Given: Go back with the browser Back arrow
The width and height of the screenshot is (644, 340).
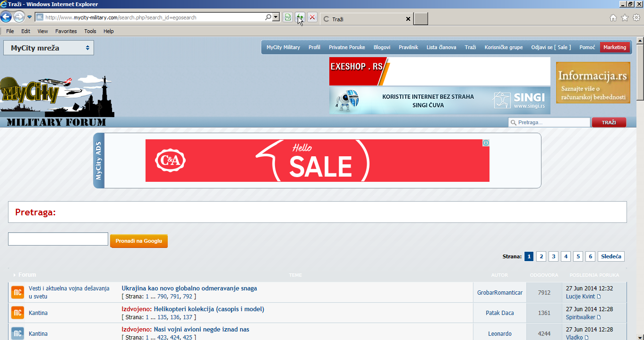Looking at the screenshot, I should (6, 17).
